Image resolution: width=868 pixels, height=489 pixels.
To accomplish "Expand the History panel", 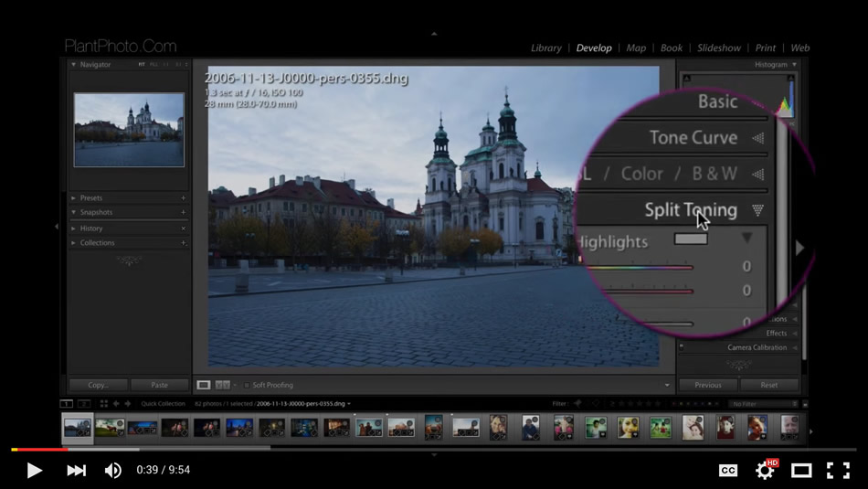I will [73, 229].
